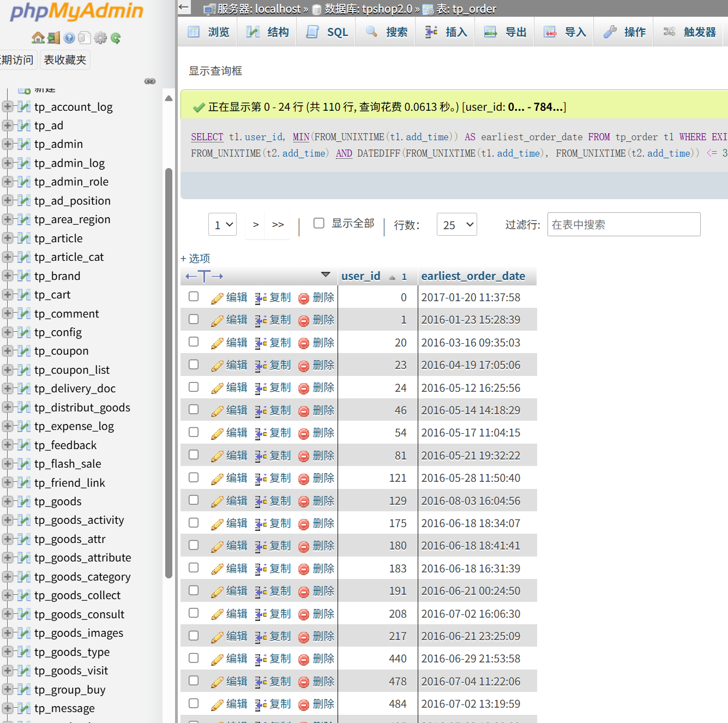The image size is (728, 723).
Task: Click the phpMyAdmin home icon
Action: coord(38,38)
